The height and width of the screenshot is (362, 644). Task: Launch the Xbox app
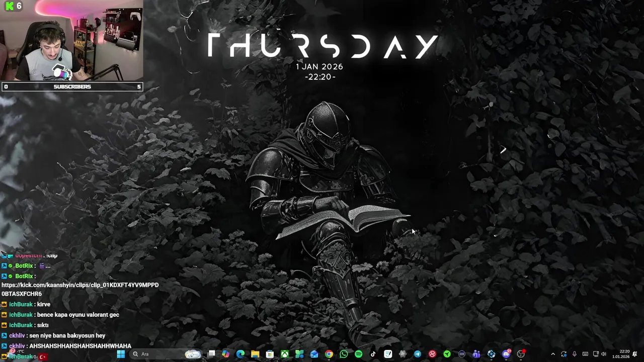285,354
